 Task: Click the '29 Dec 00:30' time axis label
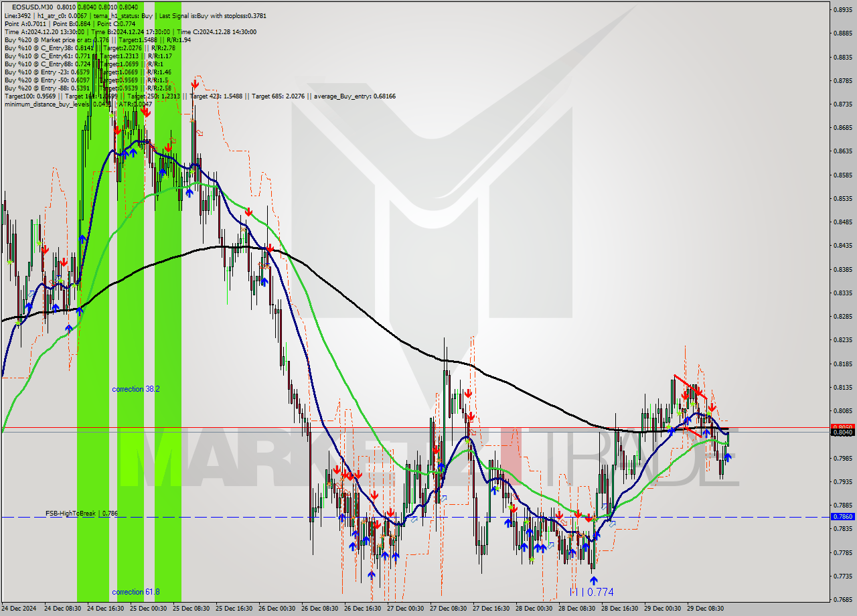(662, 609)
